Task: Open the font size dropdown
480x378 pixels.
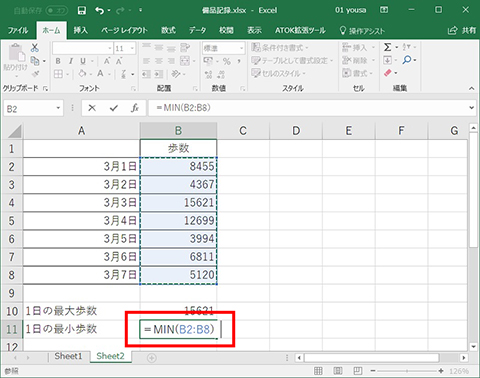Action: click(132, 48)
